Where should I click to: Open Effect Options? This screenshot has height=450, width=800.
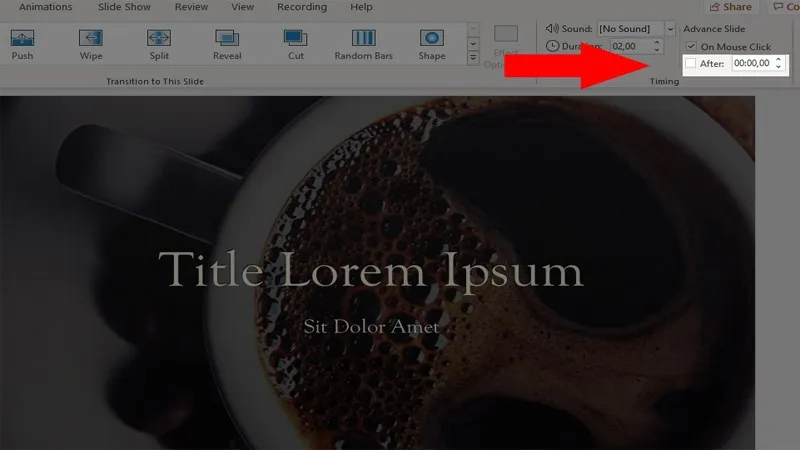click(x=506, y=44)
